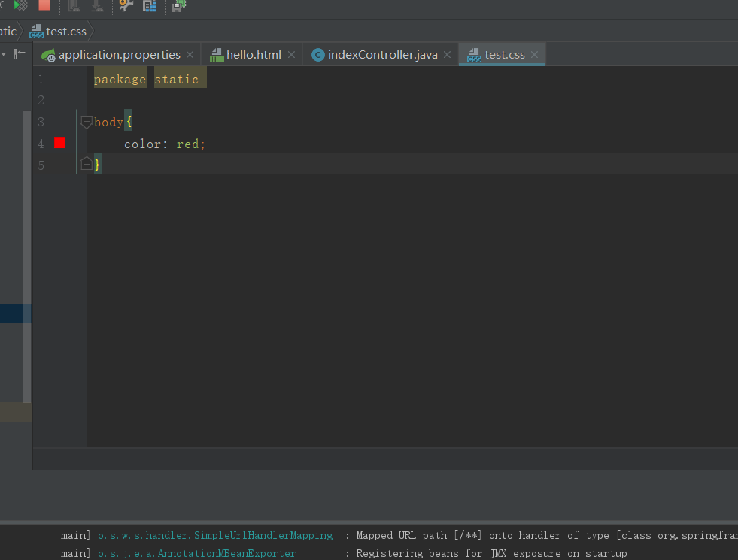The image size is (738, 560).
Task: Open the Project Structure icon
Action: [150, 6]
